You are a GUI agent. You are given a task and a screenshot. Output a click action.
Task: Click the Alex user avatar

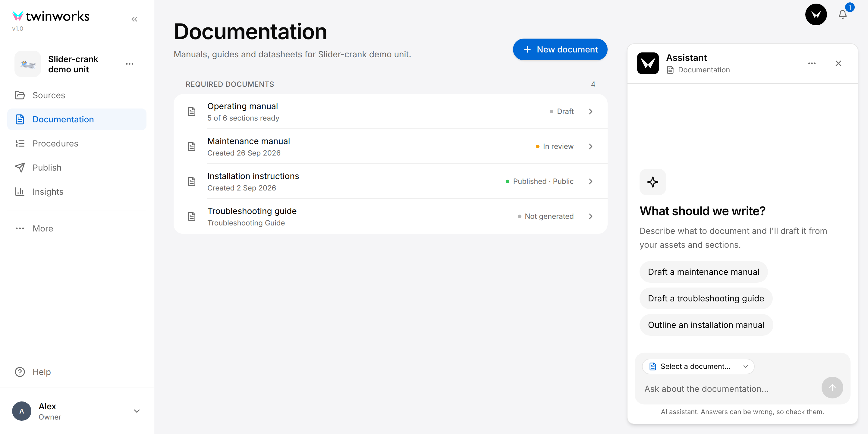click(22, 411)
